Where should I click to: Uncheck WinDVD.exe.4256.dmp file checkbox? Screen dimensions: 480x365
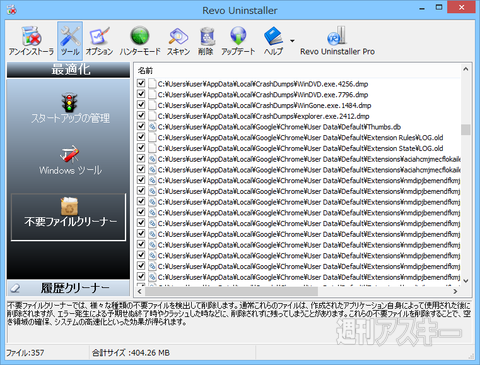point(141,83)
